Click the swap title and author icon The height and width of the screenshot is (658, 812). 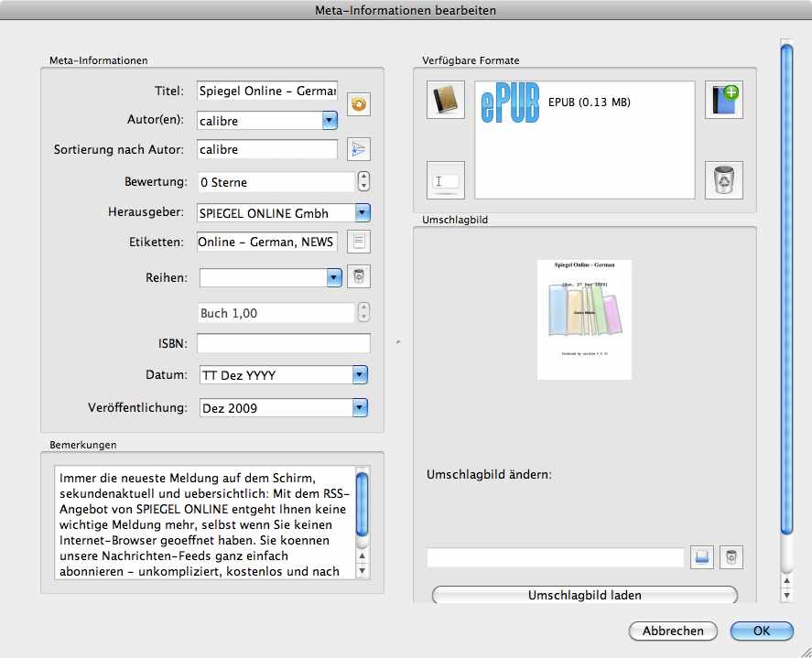point(359,104)
